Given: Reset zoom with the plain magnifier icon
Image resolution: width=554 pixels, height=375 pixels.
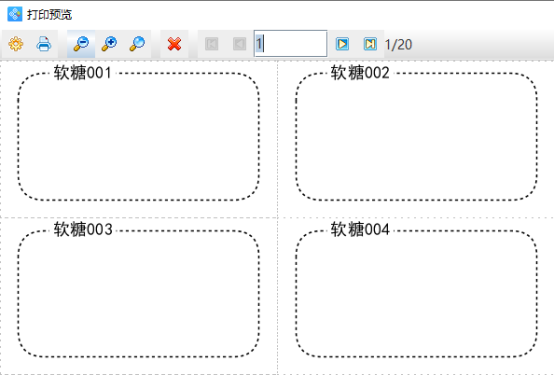Looking at the screenshot, I should coord(137,44).
